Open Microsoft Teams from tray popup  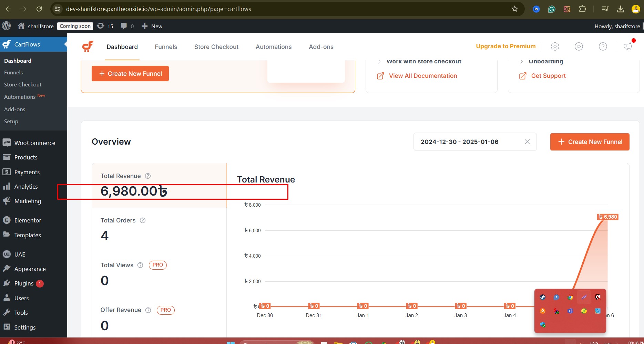coord(570,311)
